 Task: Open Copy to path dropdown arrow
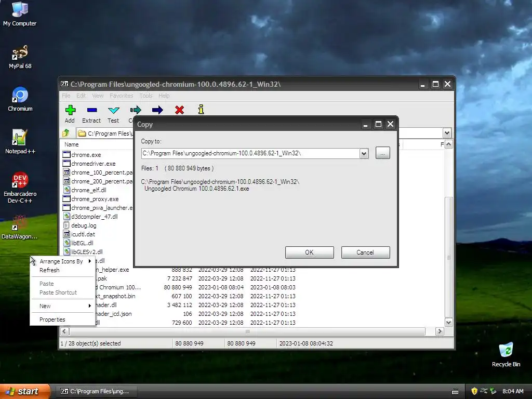click(364, 153)
